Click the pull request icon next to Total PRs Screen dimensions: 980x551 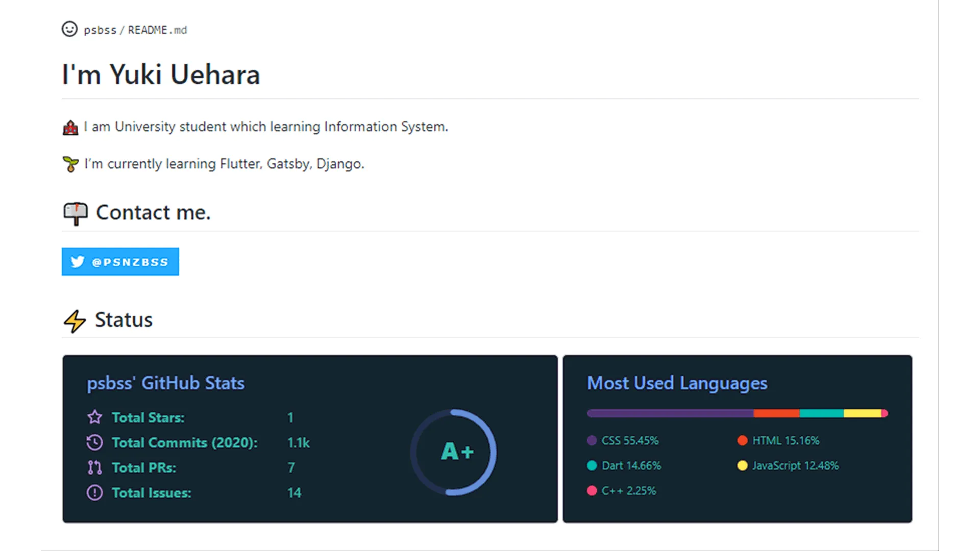coord(94,467)
